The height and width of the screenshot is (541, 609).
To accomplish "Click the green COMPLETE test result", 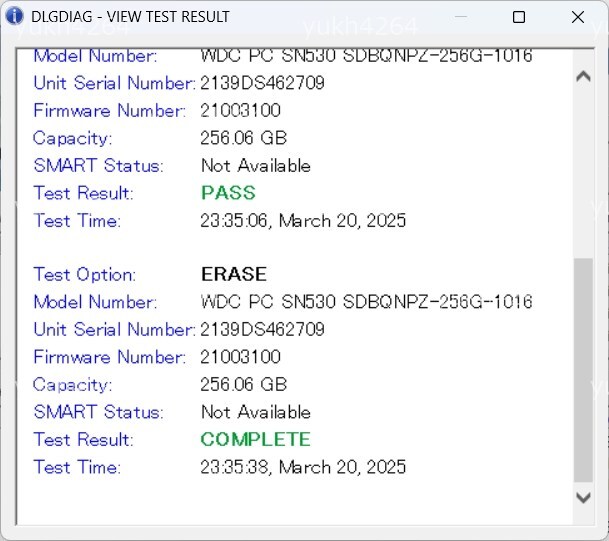I will point(255,439).
